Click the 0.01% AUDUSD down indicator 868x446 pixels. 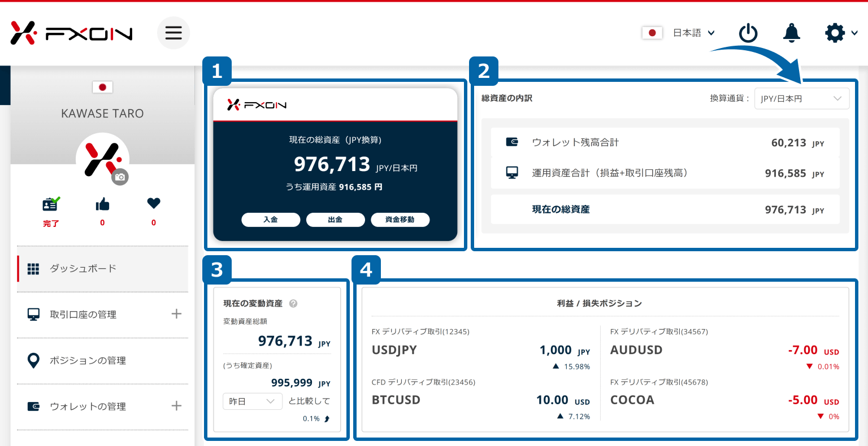[x=822, y=367]
